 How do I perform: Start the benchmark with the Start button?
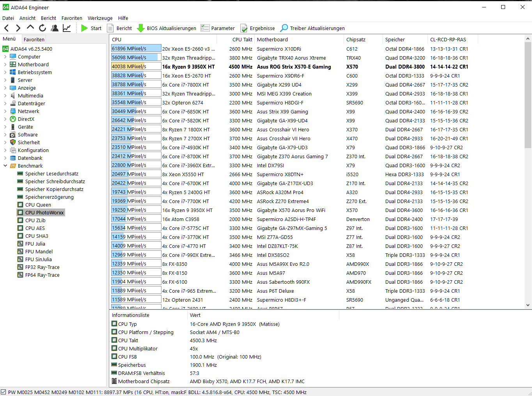(x=91, y=28)
